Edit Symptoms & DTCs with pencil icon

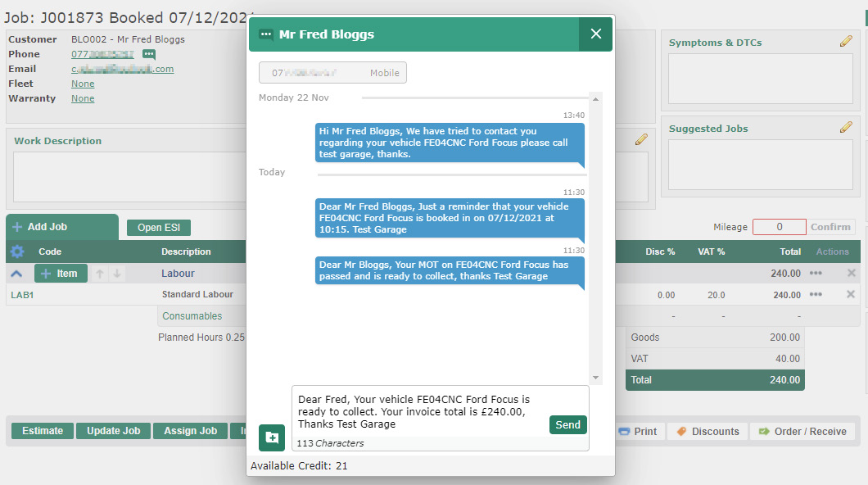pos(846,42)
